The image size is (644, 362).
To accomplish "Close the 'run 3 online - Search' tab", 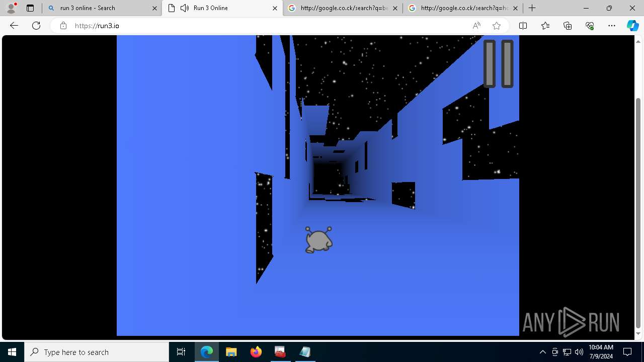I will click(154, 8).
